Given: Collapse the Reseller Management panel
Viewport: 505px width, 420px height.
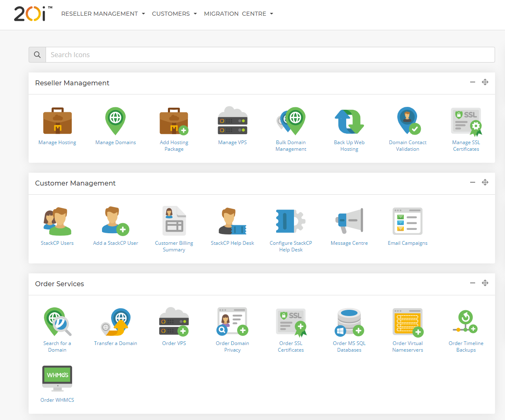Looking at the screenshot, I should (x=472, y=82).
